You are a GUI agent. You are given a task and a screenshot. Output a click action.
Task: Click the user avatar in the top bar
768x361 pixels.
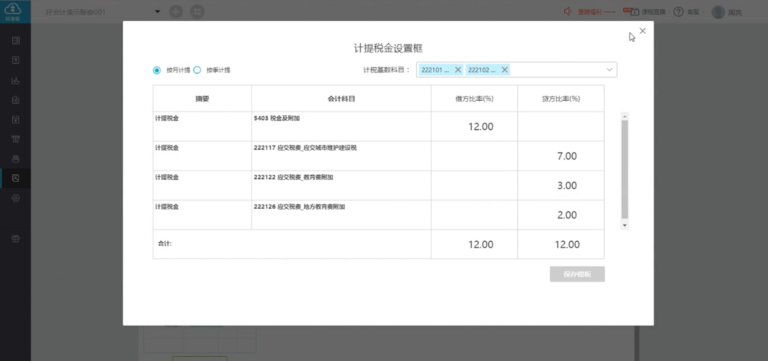[718, 12]
